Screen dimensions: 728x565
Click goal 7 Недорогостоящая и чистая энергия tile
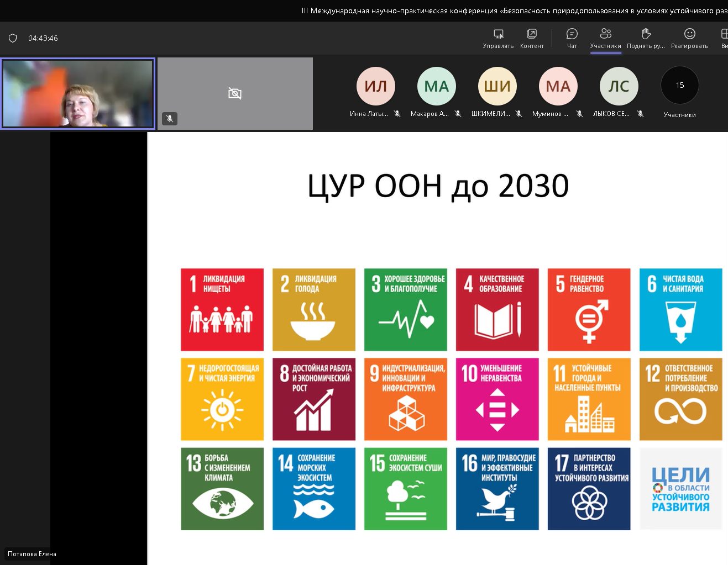pyautogui.click(x=222, y=399)
